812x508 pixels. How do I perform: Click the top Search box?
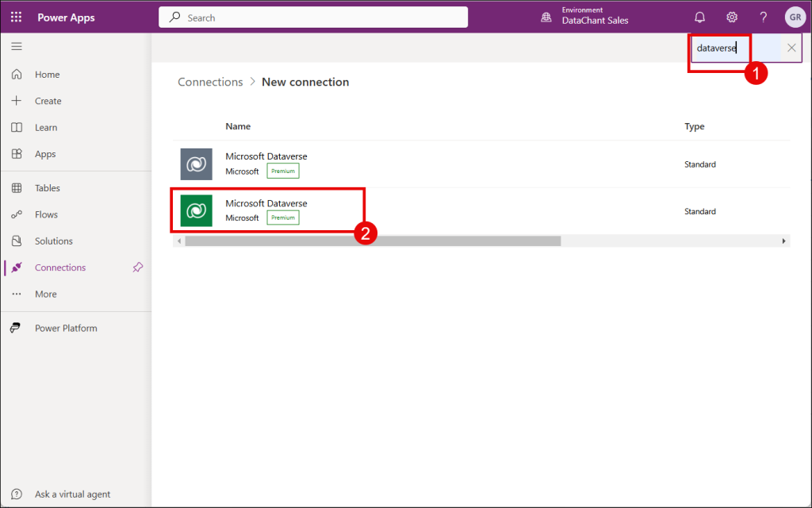coord(313,17)
